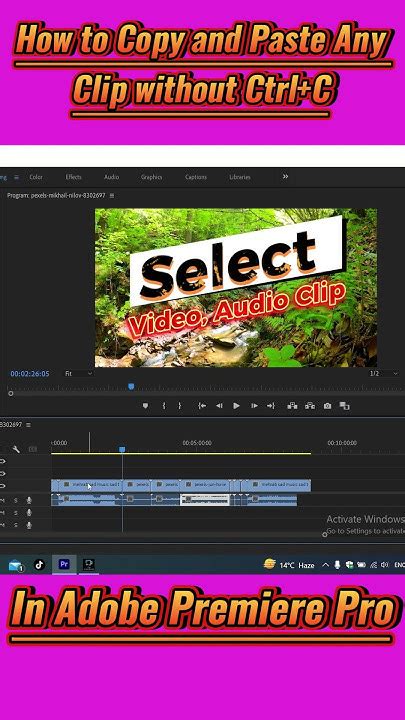The image size is (405, 720).
Task: Show hidden system tray icons
Action: click(326, 565)
